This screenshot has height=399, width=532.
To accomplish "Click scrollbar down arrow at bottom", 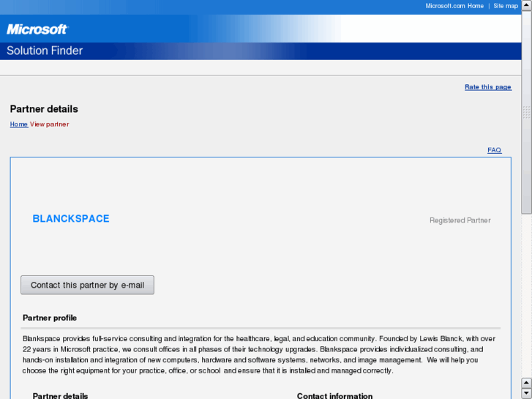I will [x=527, y=394].
